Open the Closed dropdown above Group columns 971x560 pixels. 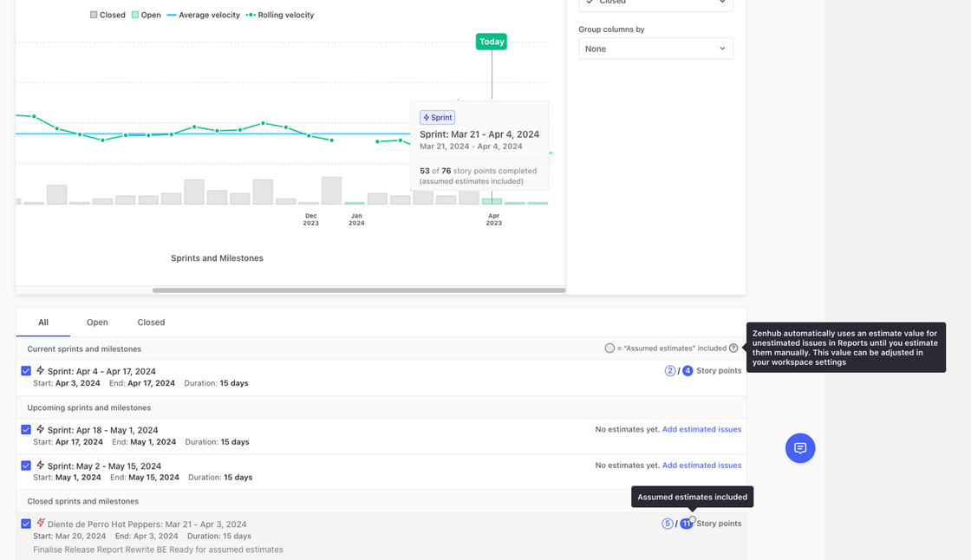tap(655, 4)
